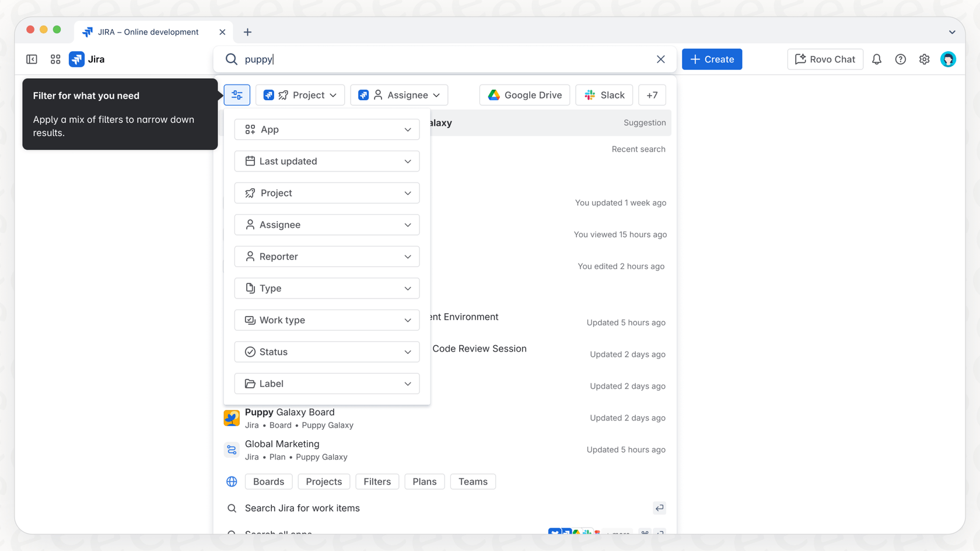
Task: Expand the Assignee filter dropdown
Action: pyautogui.click(x=327, y=224)
